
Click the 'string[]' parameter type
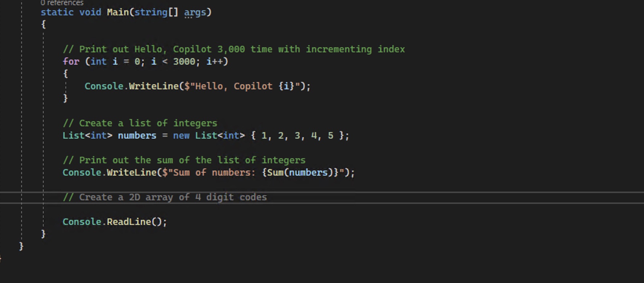click(x=156, y=12)
